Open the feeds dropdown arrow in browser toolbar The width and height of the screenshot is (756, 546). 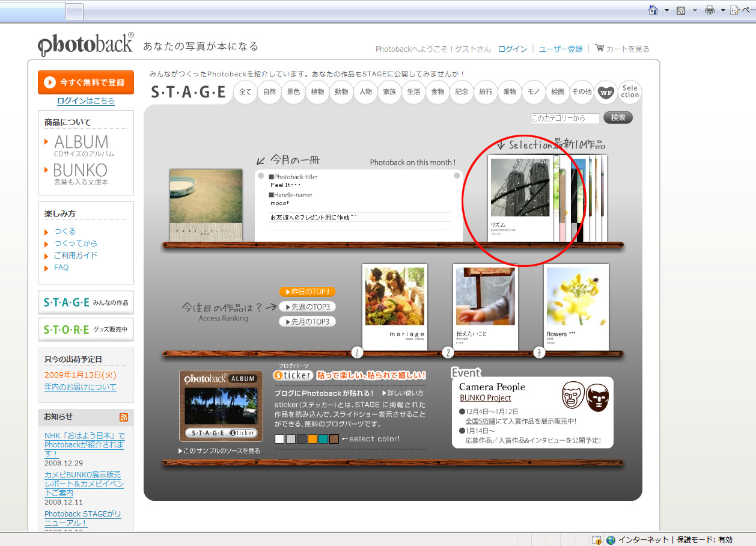point(695,11)
